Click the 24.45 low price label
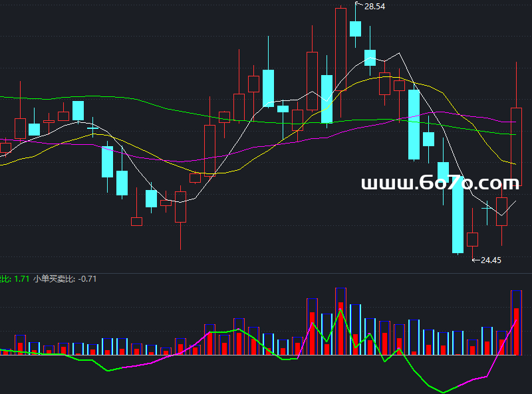 490,260
